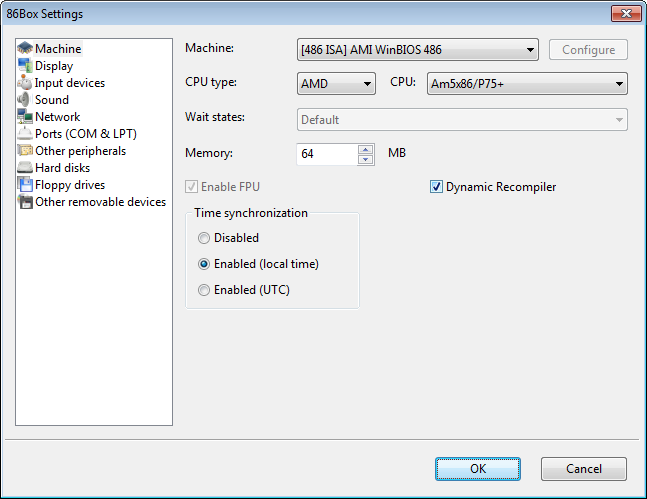Open the Display settings category

pos(54,66)
